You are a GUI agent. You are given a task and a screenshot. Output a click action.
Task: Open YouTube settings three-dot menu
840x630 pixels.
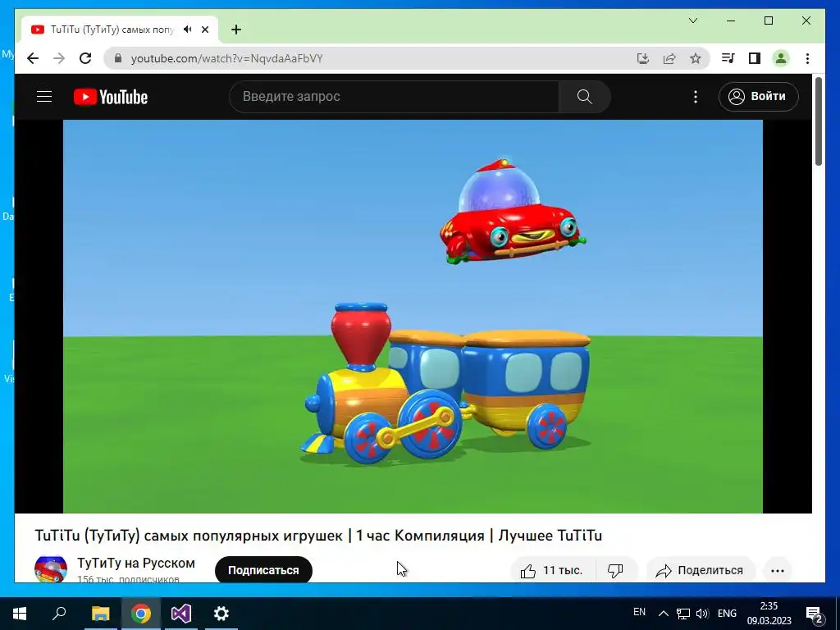[696, 97]
